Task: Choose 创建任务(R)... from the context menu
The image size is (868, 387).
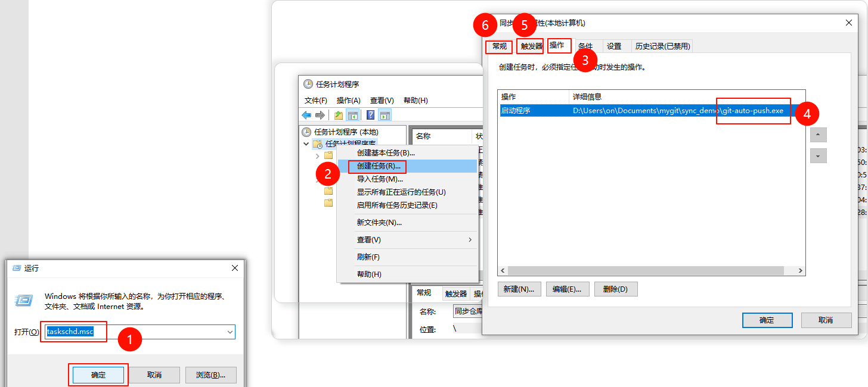Action: point(408,166)
